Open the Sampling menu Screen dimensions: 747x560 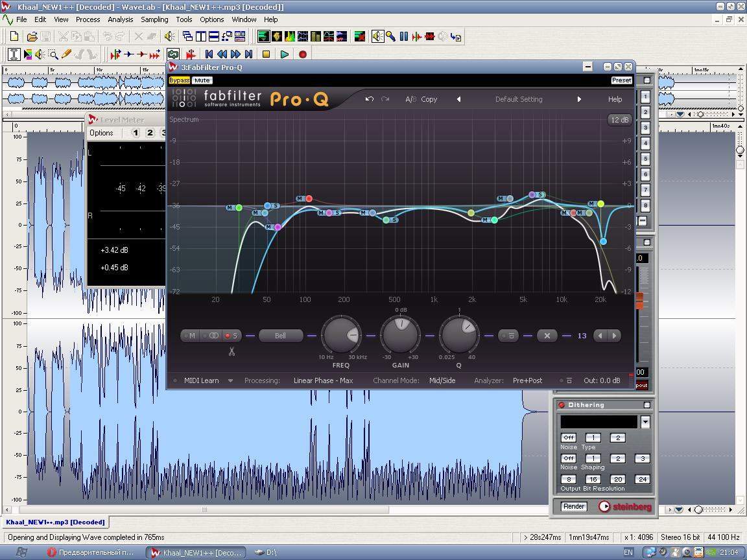[x=154, y=19]
